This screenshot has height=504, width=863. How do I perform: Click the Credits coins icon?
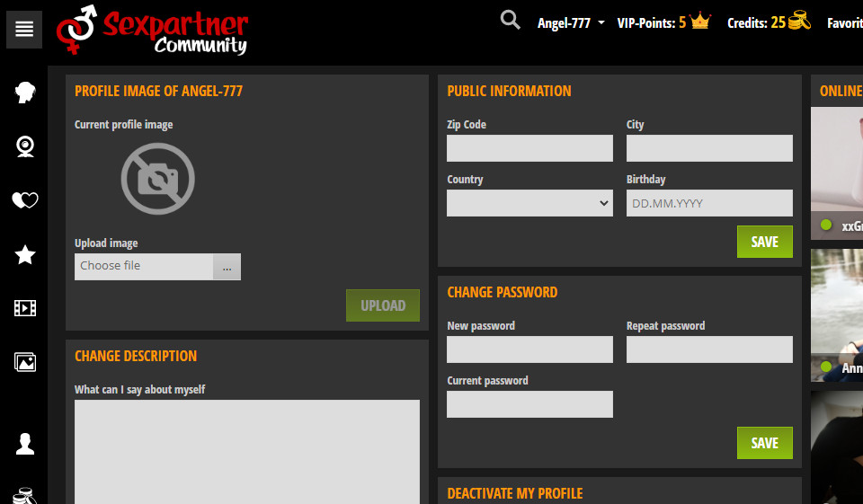(799, 22)
